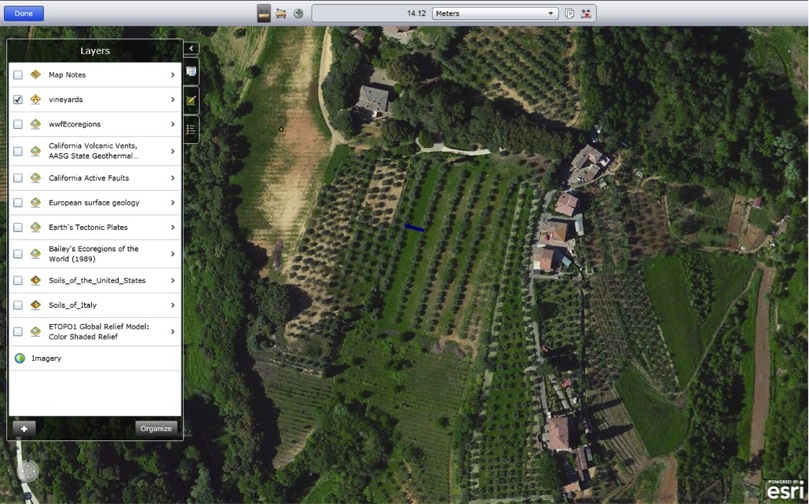Click the Bailey's Ecoregions layer icon

pos(36,254)
